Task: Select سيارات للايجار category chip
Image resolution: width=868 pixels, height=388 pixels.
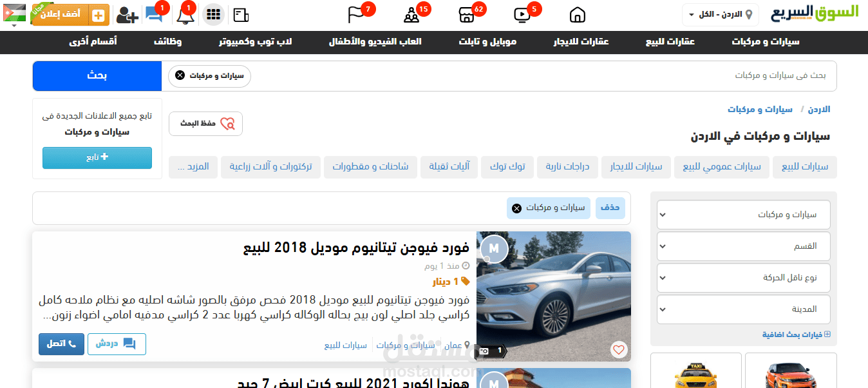Action: 636,167
